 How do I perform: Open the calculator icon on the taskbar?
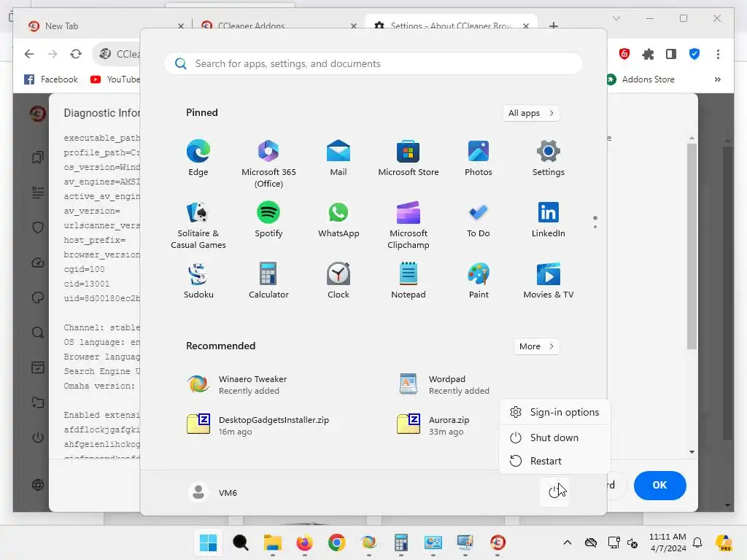[400, 542]
